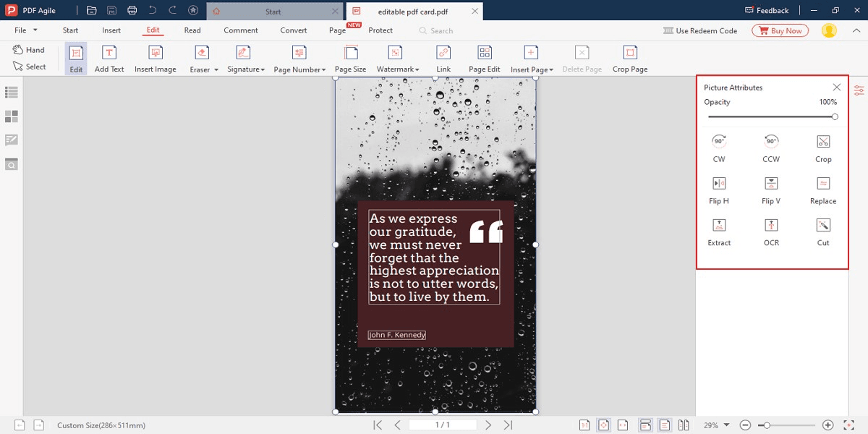
Task: Open the Insert Image tool
Action: point(156,59)
